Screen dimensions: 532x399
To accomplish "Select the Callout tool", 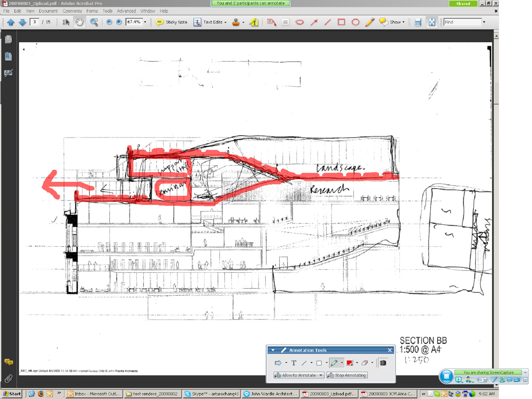I will point(271,22).
